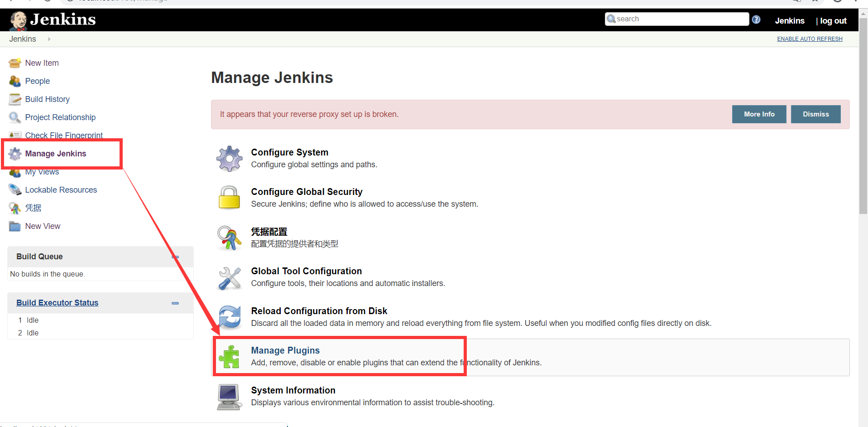The image size is (868, 427).
Task: Open the 凭据 sidebar link
Action: coord(33,208)
